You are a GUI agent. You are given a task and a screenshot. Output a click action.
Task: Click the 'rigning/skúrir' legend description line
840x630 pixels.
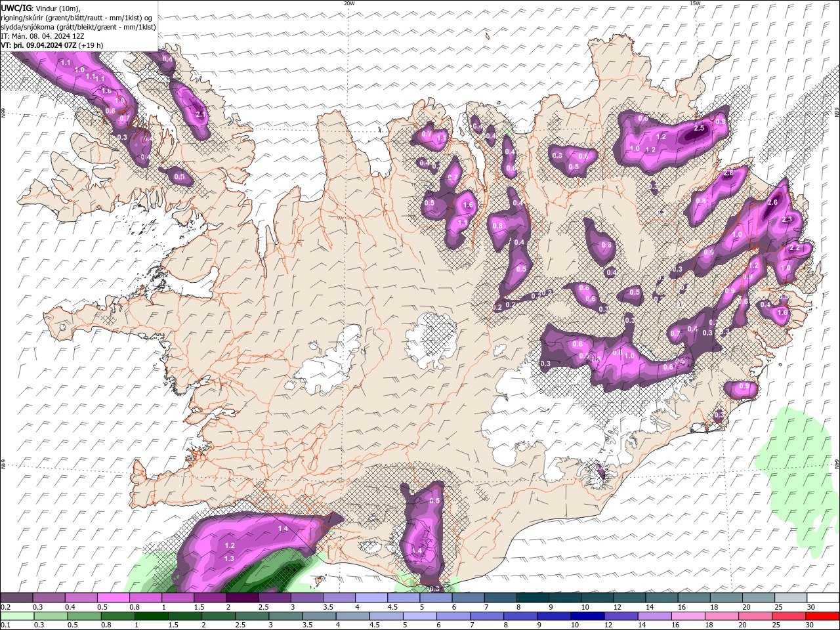(x=77, y=18)
